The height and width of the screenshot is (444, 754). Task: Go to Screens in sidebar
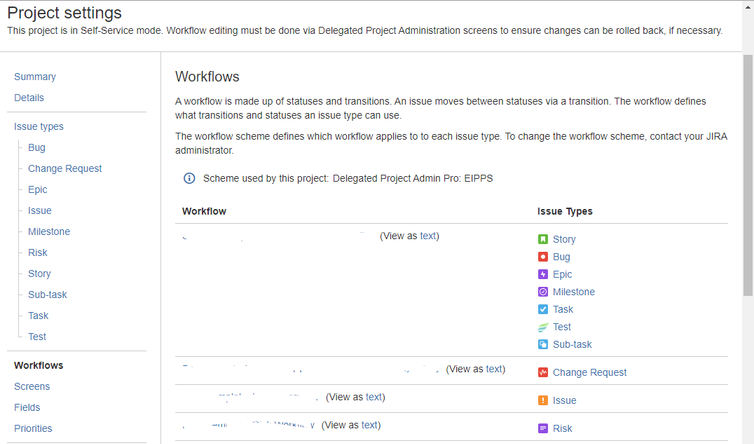(32, 386)
